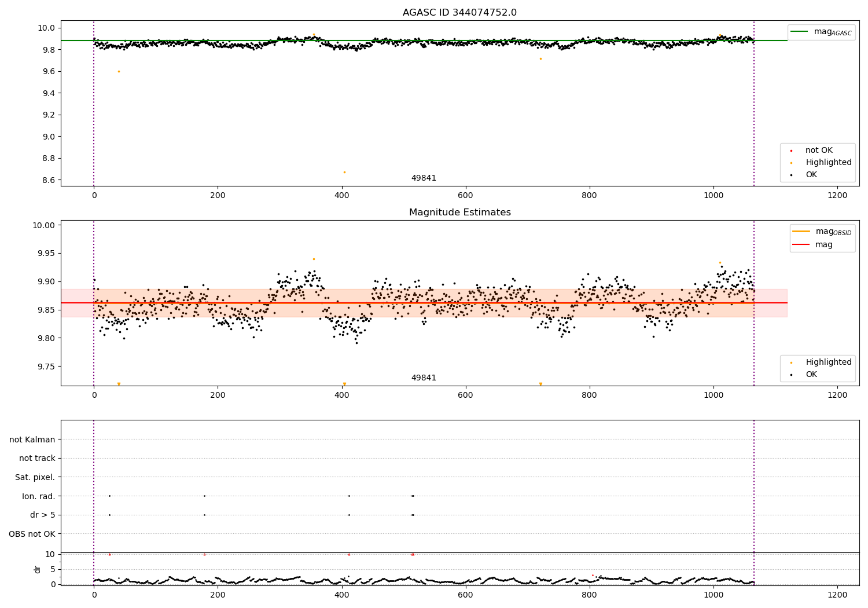
Task: Click the 'dr > 5' row label
Action: [x=43, y=515]
